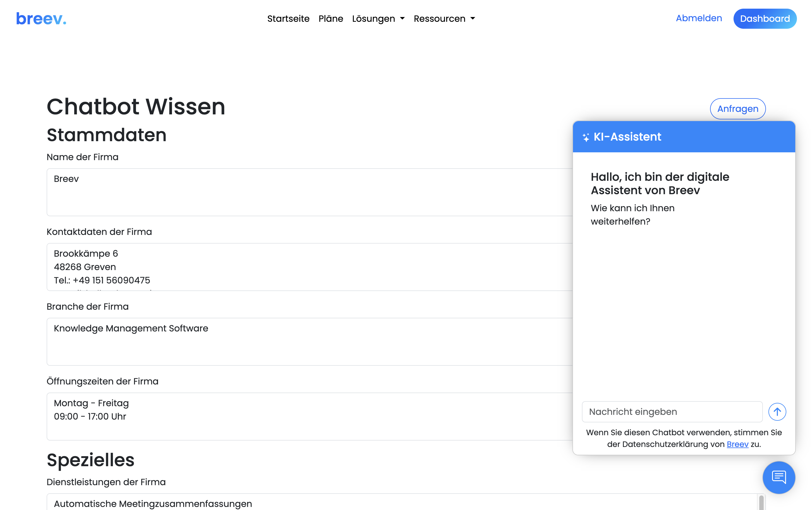Edit the Öffnungszeiten der Firma textarea
The width and height of the screenshot is (812, 510).
point(310,416)
